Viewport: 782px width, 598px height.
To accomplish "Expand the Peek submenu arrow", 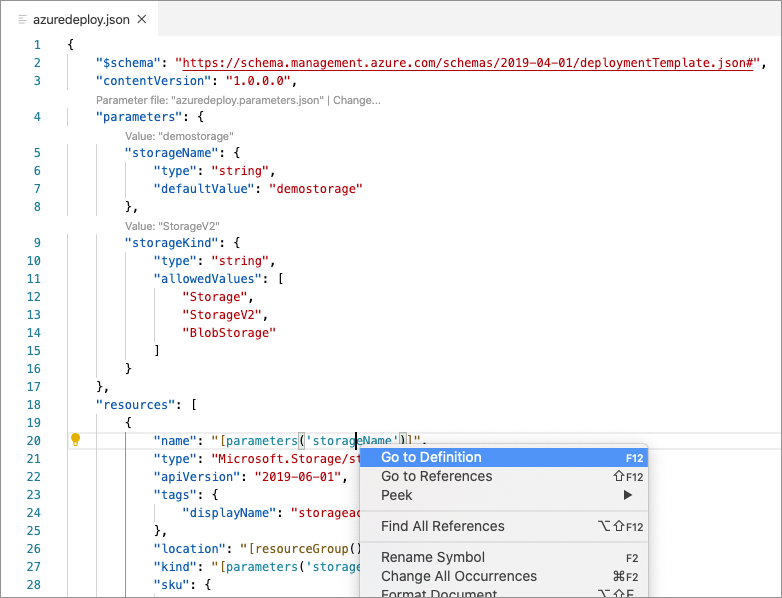I will pyautogui.click(x=628, y=495).
